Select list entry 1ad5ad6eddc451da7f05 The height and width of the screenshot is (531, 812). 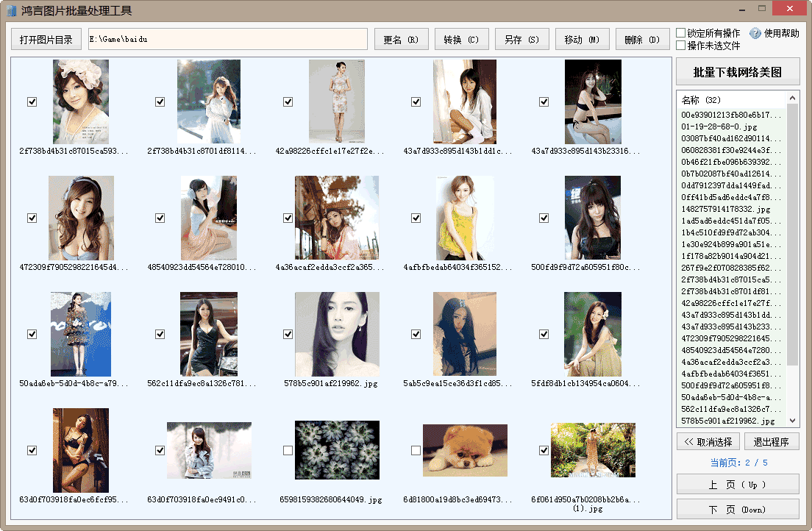click(733, 221)
